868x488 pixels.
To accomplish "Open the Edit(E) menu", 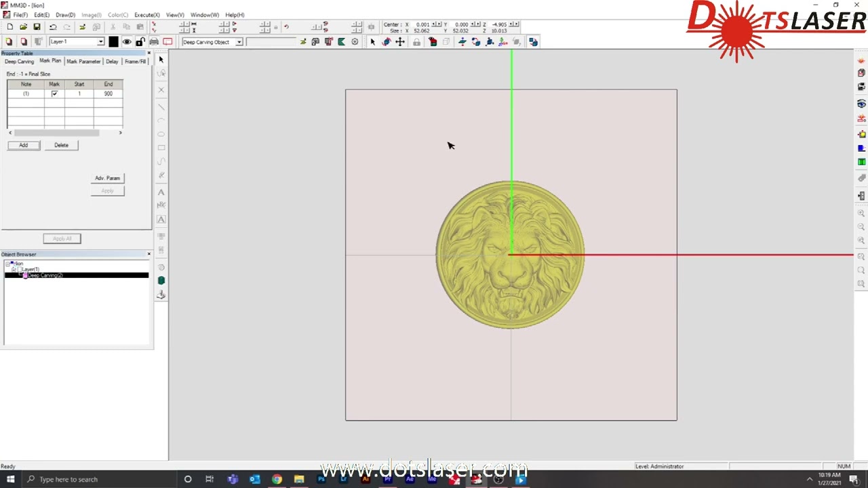I will point(41,15).
